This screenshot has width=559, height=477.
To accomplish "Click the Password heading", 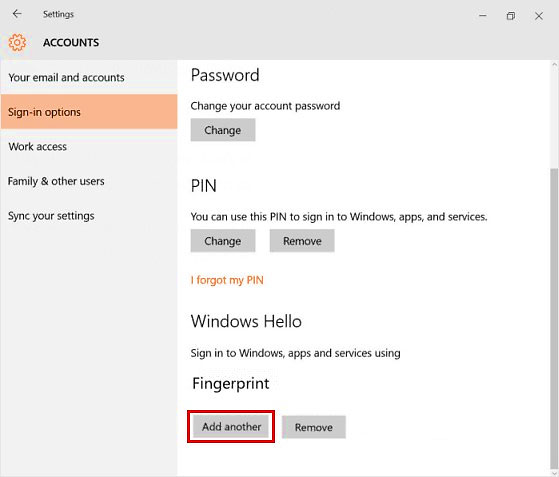I will click(x=225, y=75).
